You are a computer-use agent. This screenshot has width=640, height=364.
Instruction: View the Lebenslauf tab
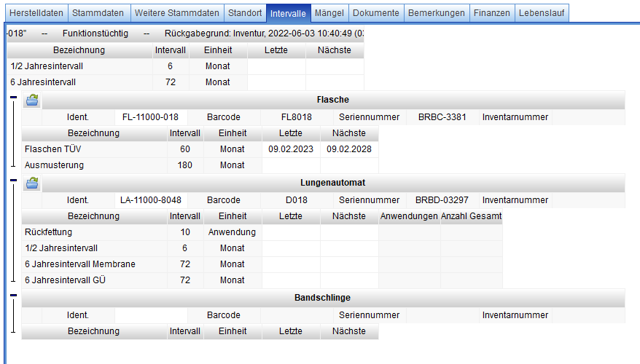[x=542, y=13]
